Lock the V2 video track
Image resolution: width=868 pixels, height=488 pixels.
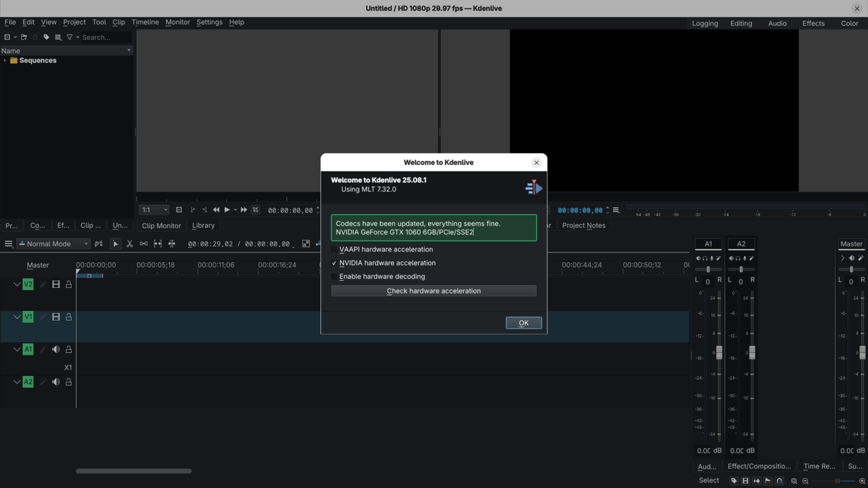point(69,284)
